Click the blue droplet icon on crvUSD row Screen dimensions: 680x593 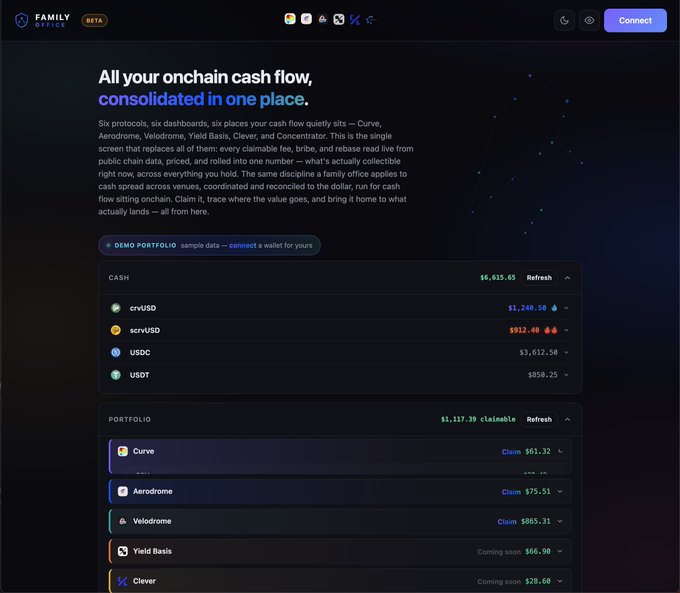click(x=554, y=308)
